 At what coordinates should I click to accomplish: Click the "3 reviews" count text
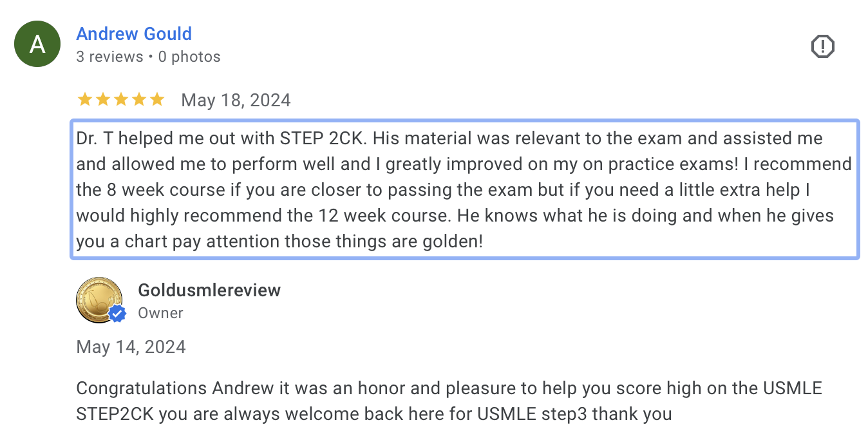109,57
